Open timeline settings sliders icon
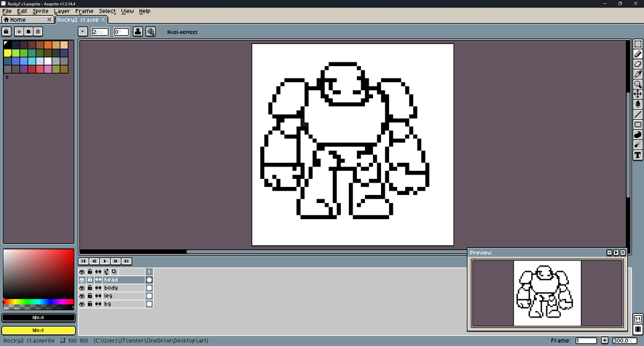 tap(106, 272)
